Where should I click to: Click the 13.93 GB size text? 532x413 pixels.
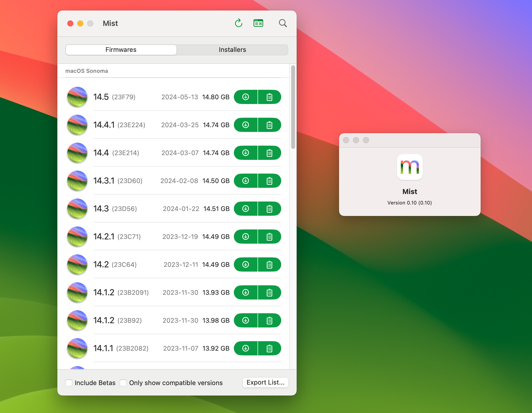point(216,293)
